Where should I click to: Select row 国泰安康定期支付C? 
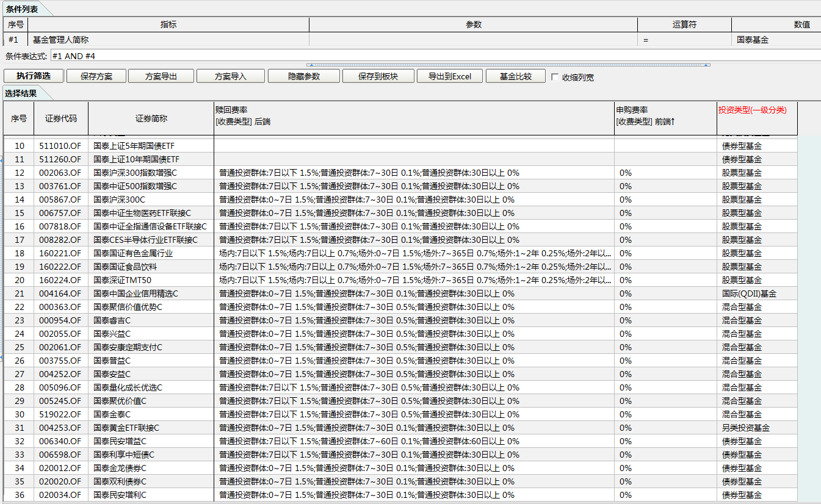tap(400, 347)
